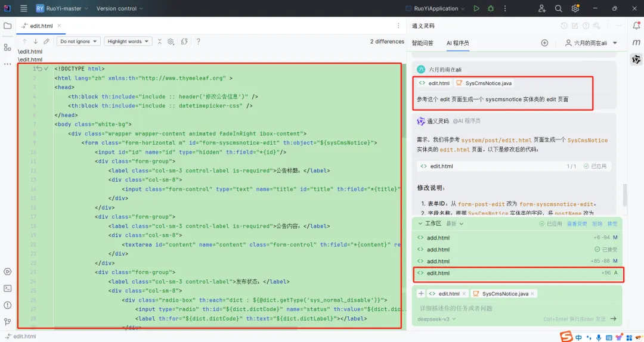Change the deepseek-v3 model selector
Viewport: 644px width, 342px height.
point(436,319)
